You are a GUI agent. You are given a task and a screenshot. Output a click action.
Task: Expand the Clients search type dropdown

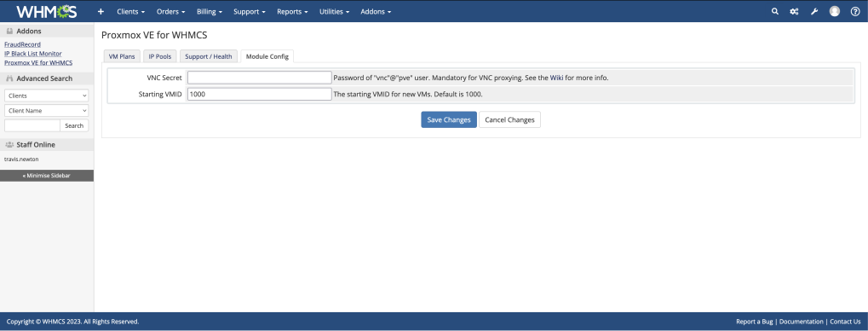[x=47, y=96]
